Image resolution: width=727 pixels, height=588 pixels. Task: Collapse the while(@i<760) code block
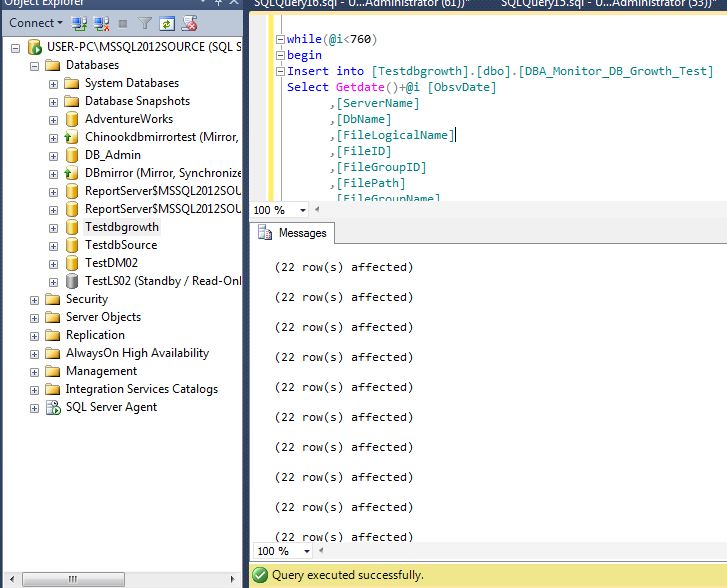coord(280,39)
